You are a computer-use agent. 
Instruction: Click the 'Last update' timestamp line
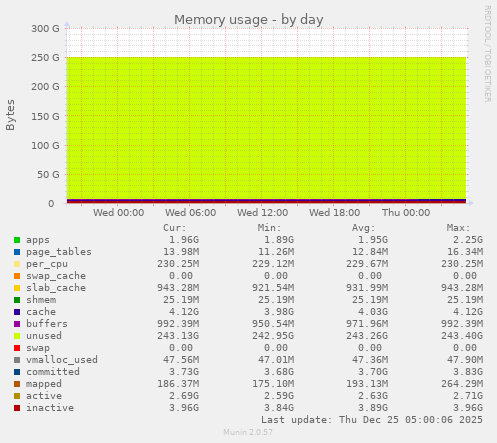pos(372,420)
